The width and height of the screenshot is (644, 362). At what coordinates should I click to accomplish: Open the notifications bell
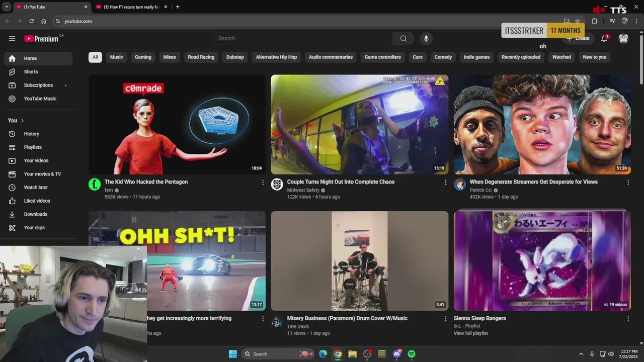click(604, 38)
